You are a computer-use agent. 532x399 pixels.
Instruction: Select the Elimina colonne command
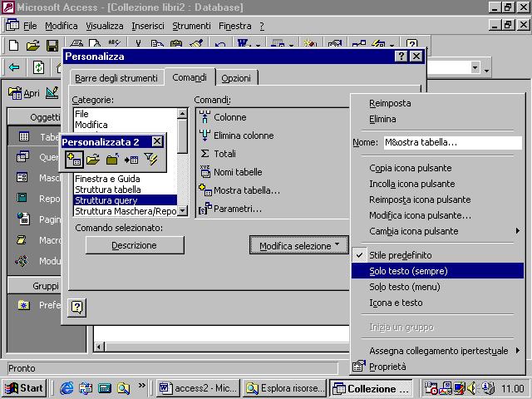[x=236, y=135]
